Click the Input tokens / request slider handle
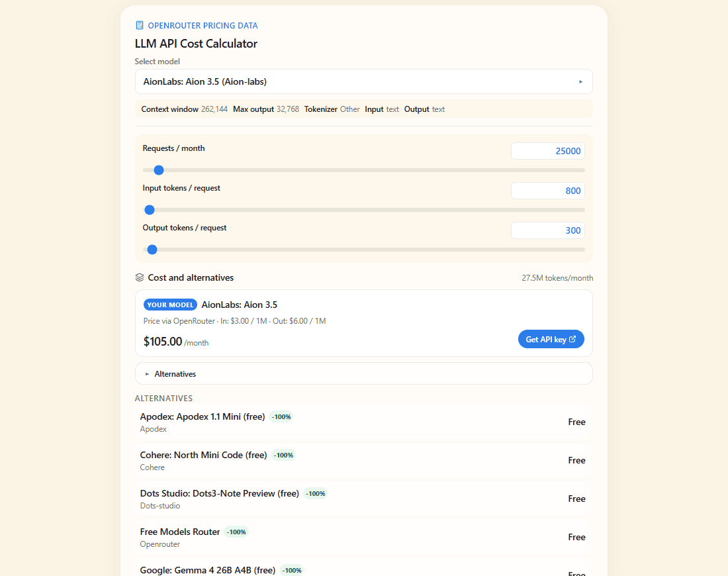728x576 pixels. [x=150, y=210]
